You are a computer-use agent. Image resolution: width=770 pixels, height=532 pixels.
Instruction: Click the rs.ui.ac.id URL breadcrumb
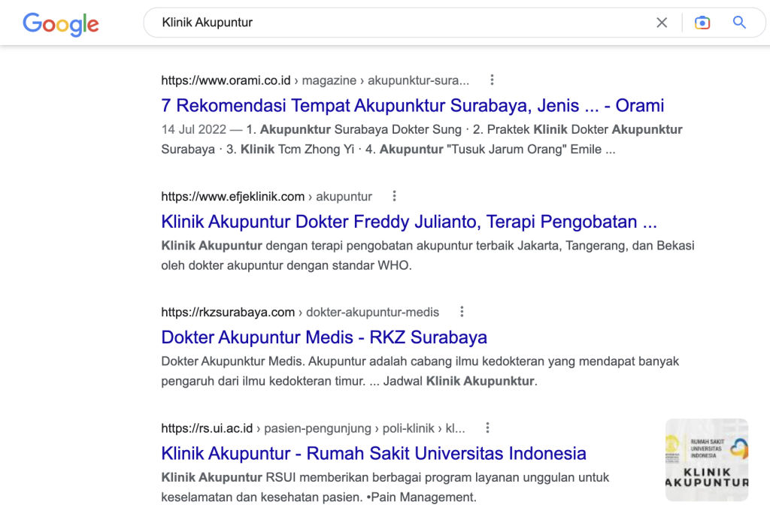(x=313, y=428)
